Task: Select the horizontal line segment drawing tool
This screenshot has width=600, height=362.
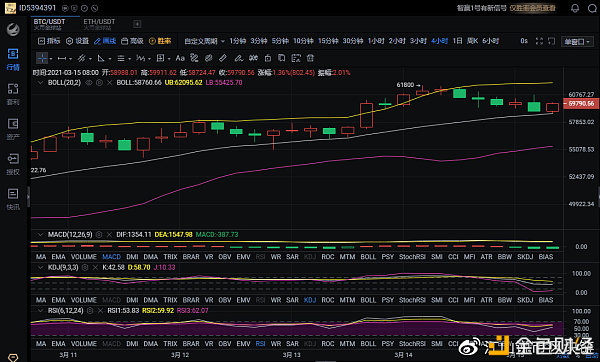Action: pos(62,58)
